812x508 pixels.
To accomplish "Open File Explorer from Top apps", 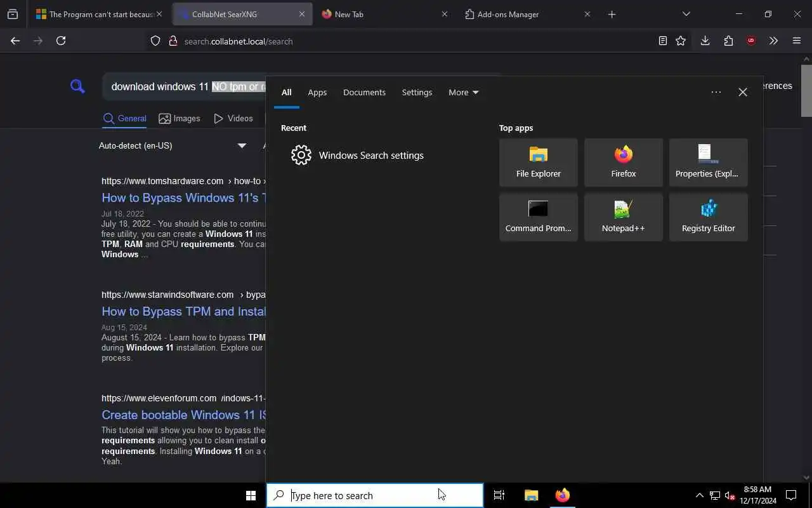I will [x=538, y=163].
